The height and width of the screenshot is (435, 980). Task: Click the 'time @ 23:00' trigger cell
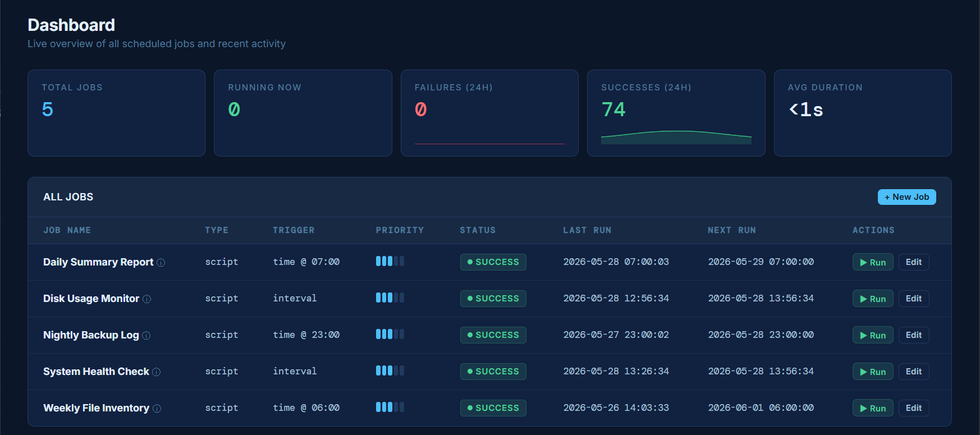pos(306,335)
